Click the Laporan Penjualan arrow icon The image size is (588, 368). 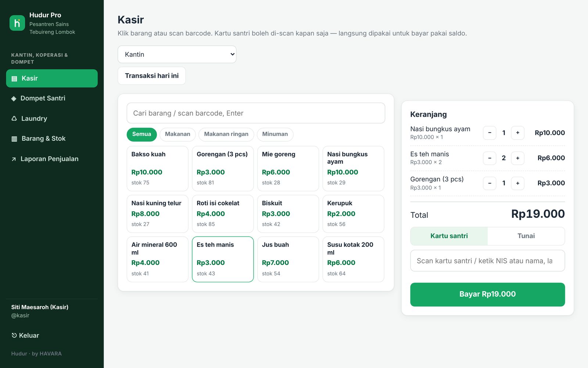coord(14,159)
